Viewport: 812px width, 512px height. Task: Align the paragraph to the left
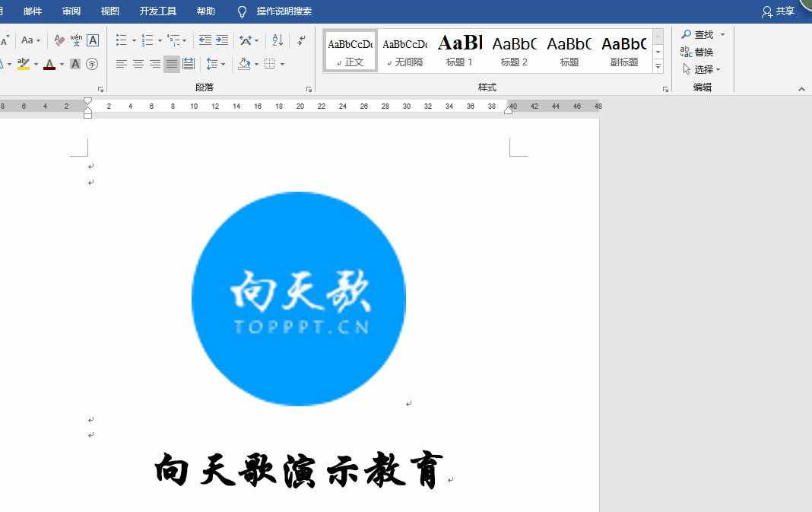click(x=121, y=64)
